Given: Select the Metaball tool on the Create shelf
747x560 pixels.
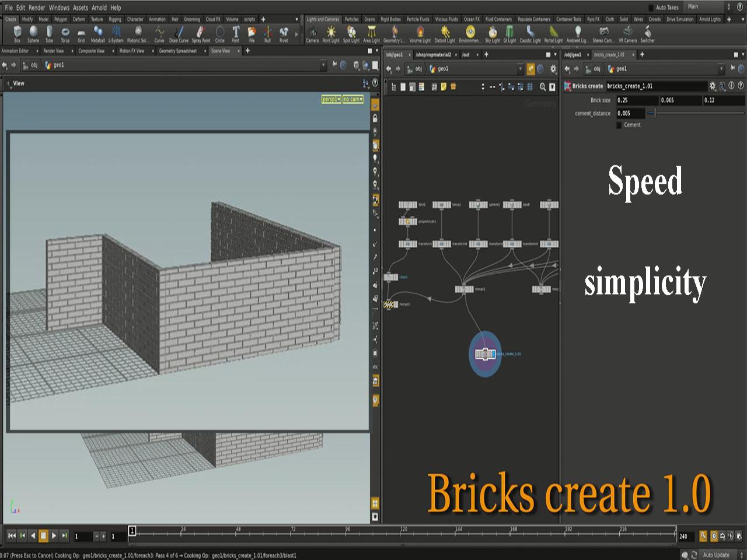Looking at the screenshot, I should pos(97,33).
